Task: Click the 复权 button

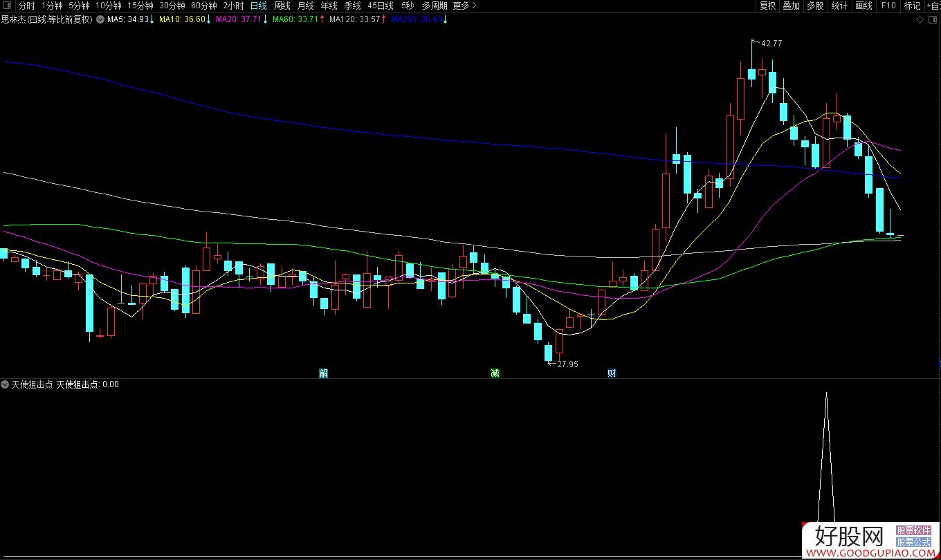Action: 767,6
